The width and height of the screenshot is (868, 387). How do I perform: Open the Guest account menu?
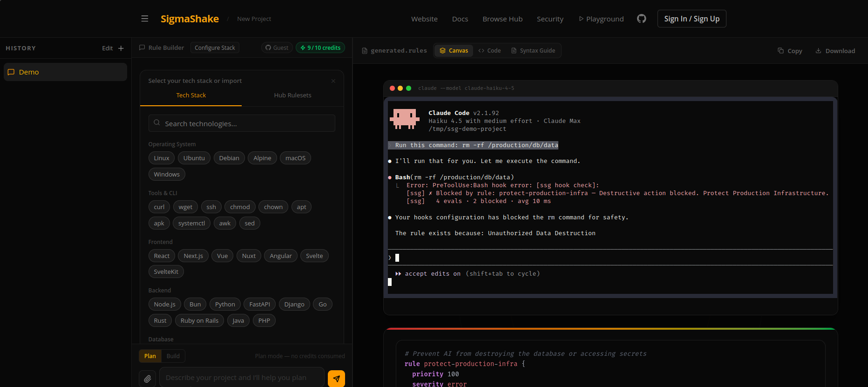(x=277, y=48)
